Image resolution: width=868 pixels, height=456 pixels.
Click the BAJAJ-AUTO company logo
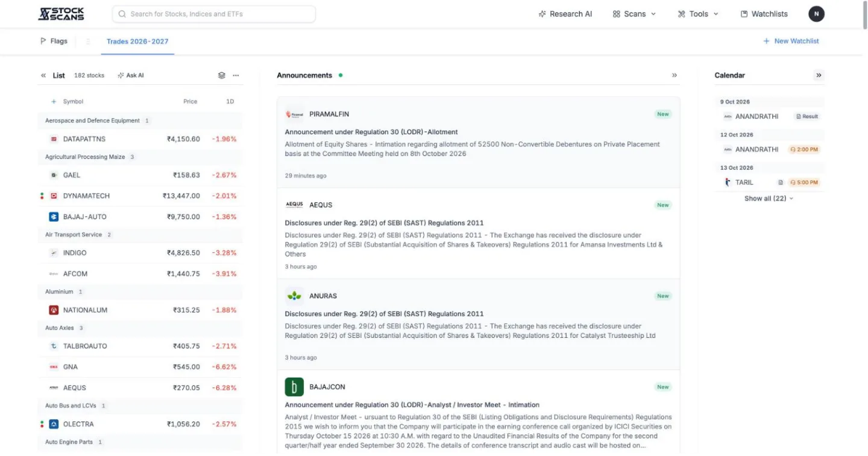click(54, 217)
